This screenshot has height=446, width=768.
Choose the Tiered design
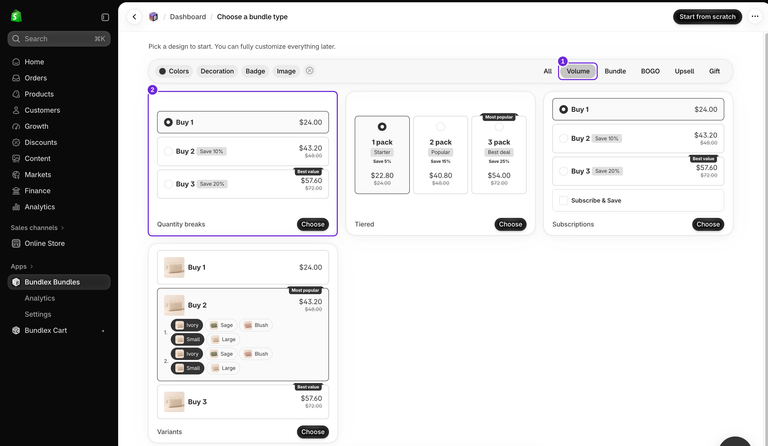click(510, 224)
